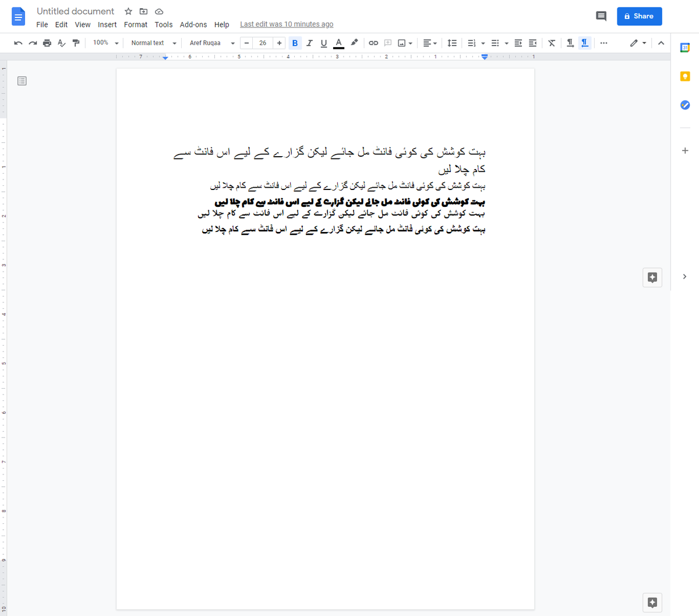
Task: Collapse side panel with chevron arrow
Action: pos(685,277)
